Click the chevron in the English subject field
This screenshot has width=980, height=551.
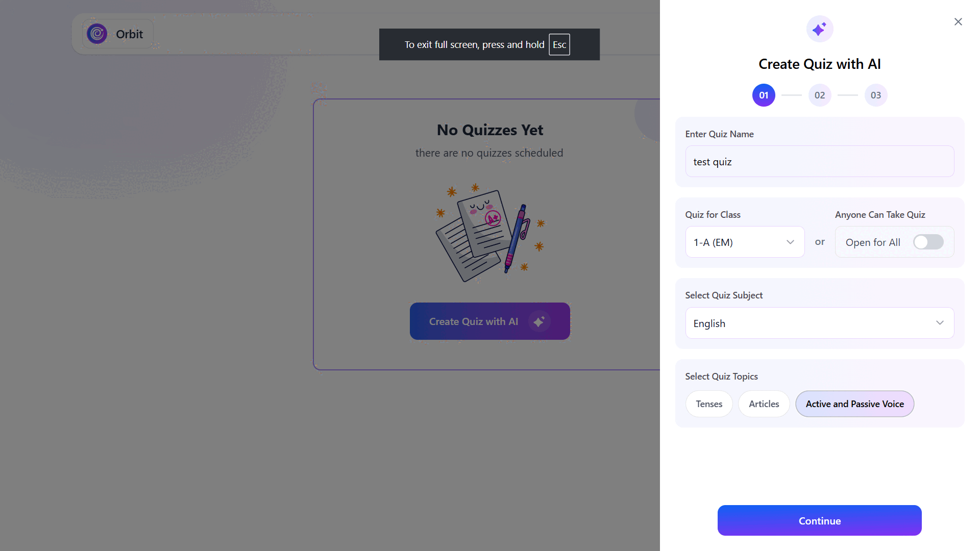940,323
